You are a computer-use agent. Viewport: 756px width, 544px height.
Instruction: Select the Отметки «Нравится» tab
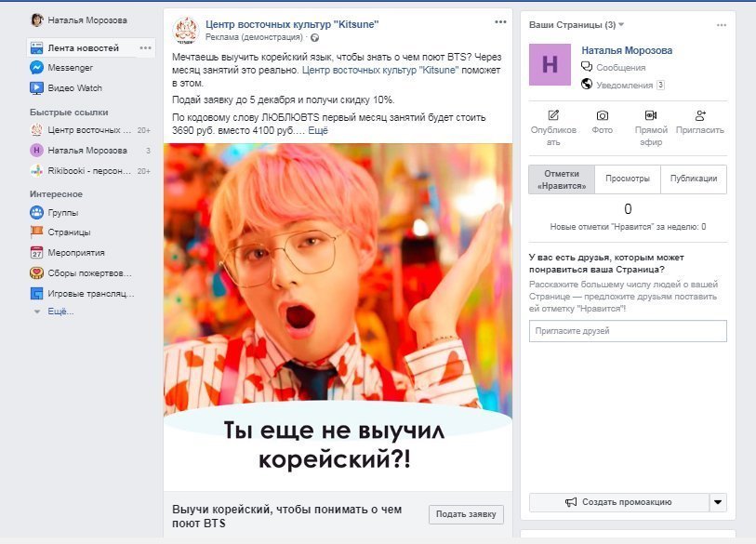[562, 179]
